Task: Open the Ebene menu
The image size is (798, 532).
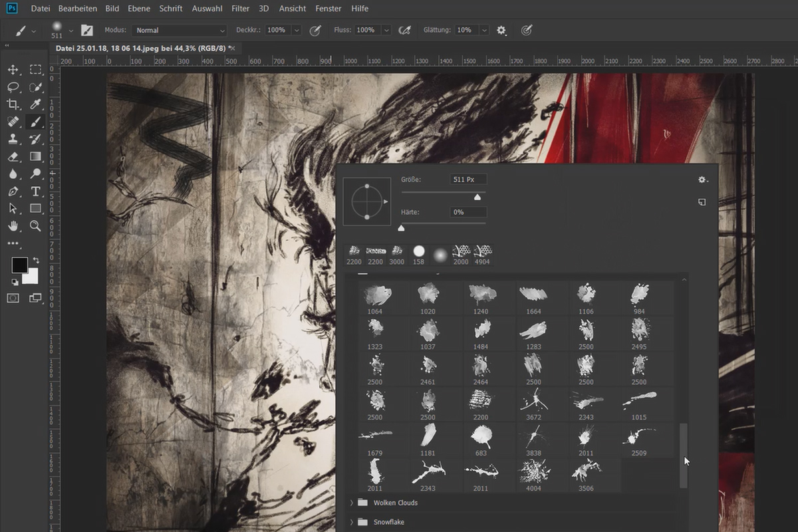Action: point(139,9)
